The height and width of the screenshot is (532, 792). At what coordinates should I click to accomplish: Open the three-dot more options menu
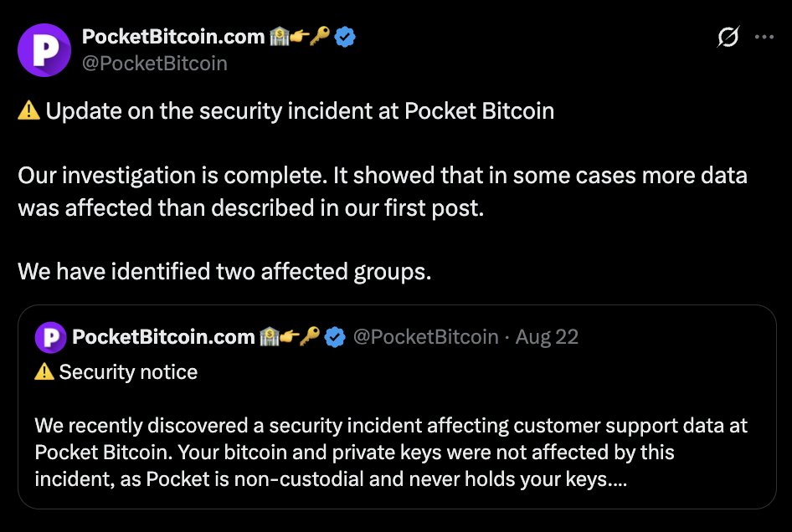pyautogui.click(x=764, y=36)
